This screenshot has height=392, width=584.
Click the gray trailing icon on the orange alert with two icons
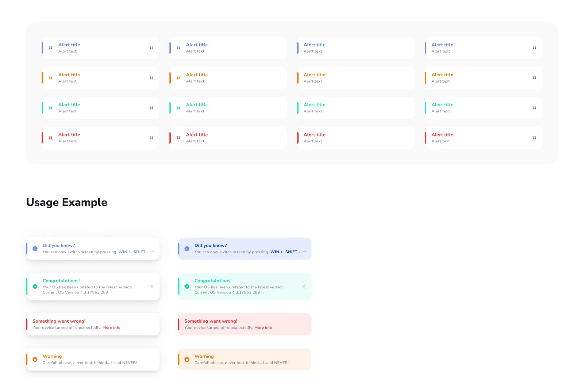click(x=151, y=78)
